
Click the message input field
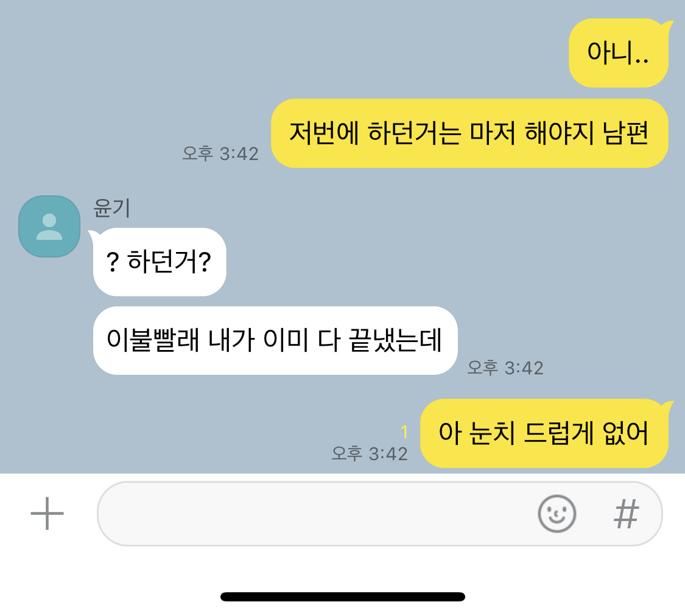379,513
